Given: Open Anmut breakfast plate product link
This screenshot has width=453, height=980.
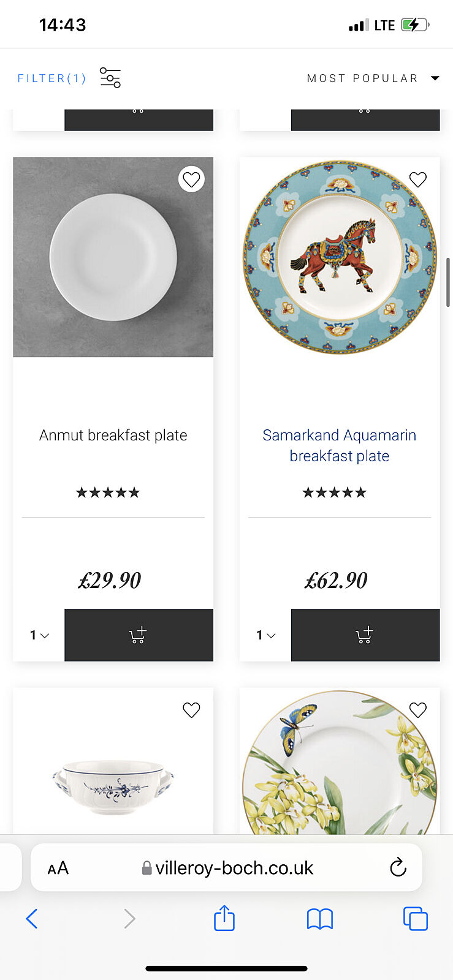Looking at the screenshot, I should point(113,435).
